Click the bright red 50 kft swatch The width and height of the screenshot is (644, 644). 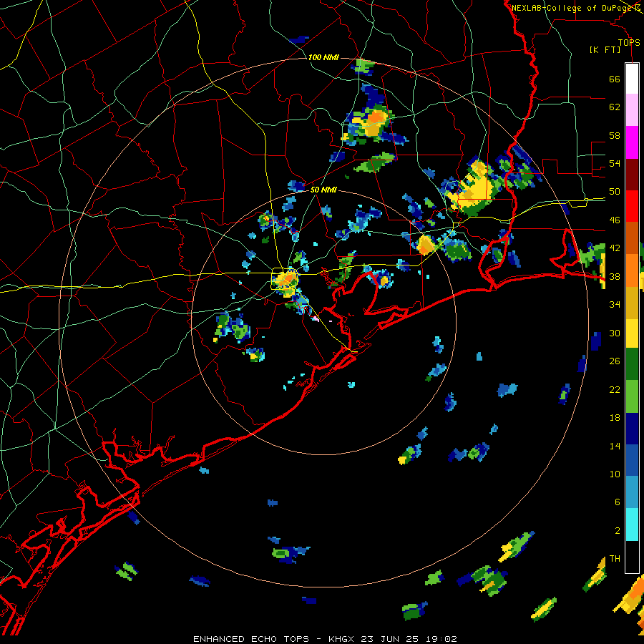click(632, 206)
